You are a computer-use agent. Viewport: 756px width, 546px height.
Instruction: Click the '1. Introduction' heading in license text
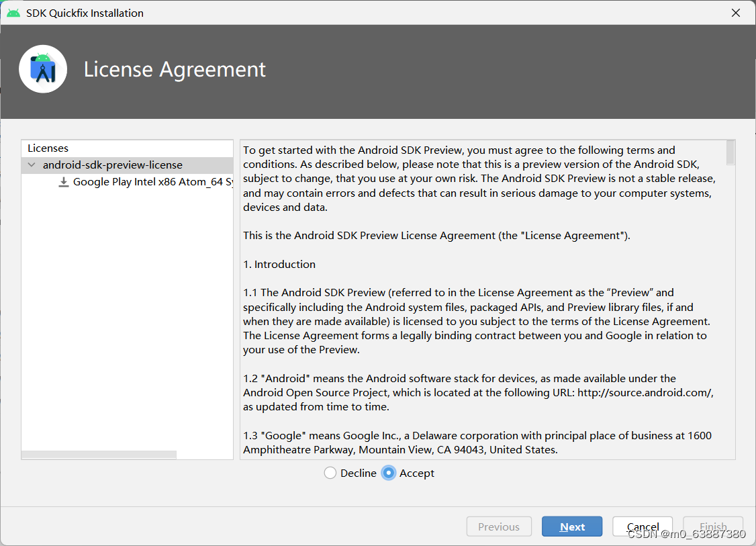click(x=279, y=265)
